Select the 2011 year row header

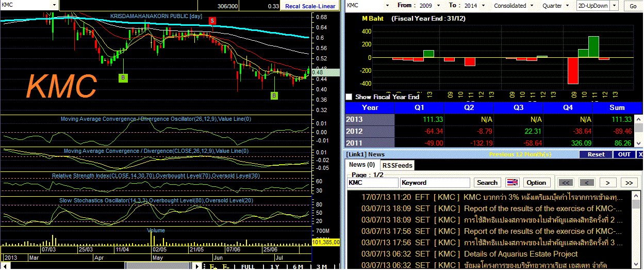370,142
